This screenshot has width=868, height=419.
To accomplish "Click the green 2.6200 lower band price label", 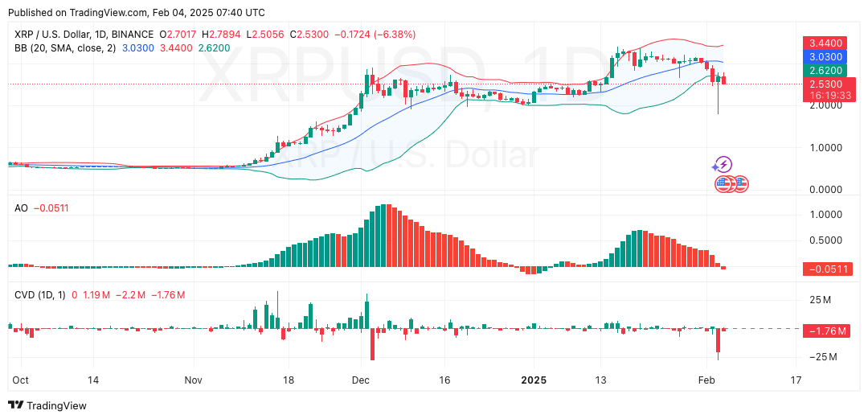I will point(825,71).
